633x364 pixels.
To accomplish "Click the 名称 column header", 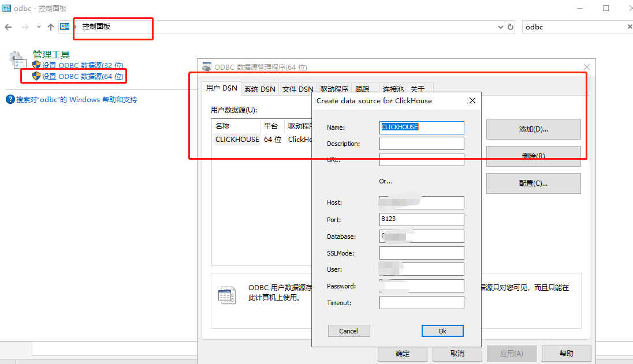I will click(x=236, y=126).
